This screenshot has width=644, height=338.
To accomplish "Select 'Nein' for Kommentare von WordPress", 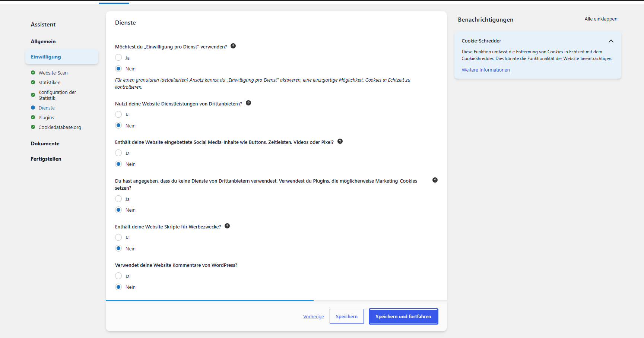I will [118, 287].
